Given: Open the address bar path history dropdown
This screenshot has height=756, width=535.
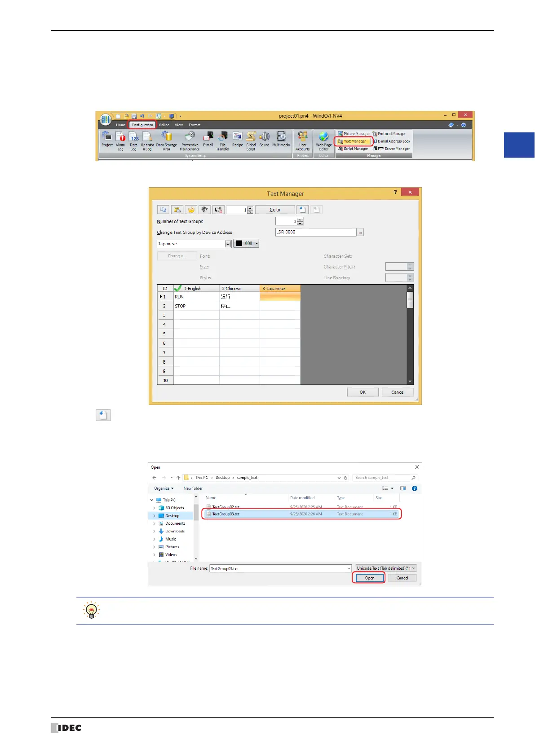Looking at the screenshot, I should (339, 478).
